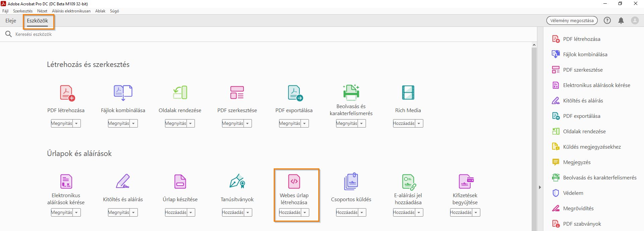Click Megnyitás under Elektronikus aláírások kérése
The height and width of the screenshot is (231, 644).
coord(62,213)
